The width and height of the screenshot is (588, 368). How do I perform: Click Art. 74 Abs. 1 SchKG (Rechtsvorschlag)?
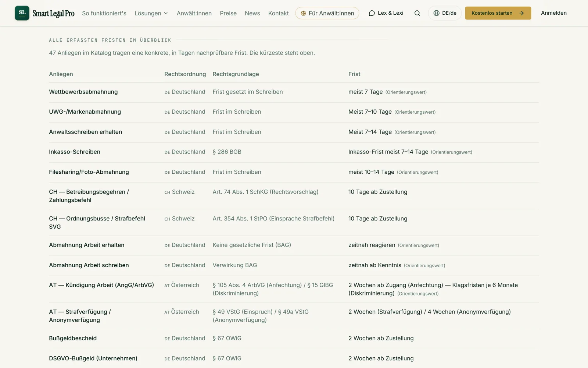(x=265, y=192)
